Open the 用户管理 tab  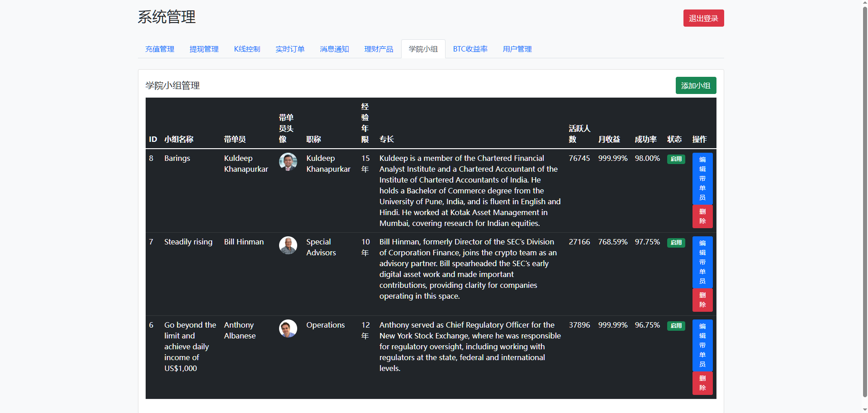tap(517, 49)
